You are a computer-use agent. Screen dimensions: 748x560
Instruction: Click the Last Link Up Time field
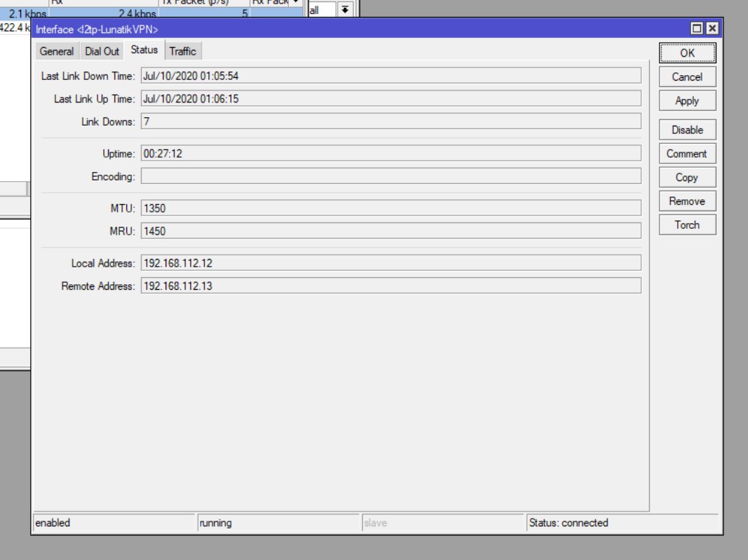pyautogui.click(x=391, y=99)
